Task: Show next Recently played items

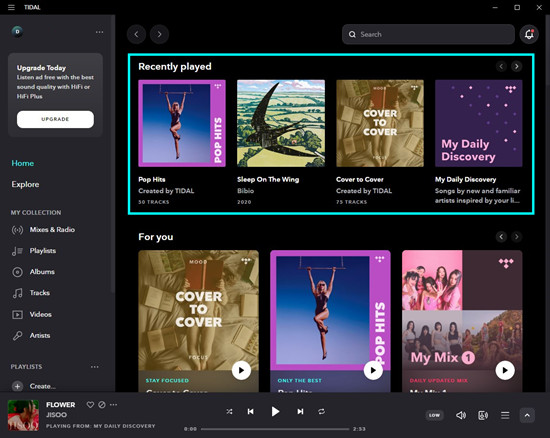Action: 516,66
